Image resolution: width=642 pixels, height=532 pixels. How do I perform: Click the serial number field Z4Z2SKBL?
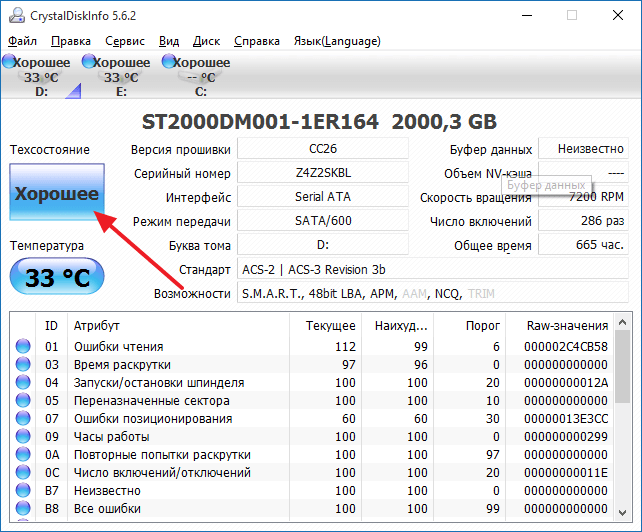pyautogui.click(x=323, y=173)
